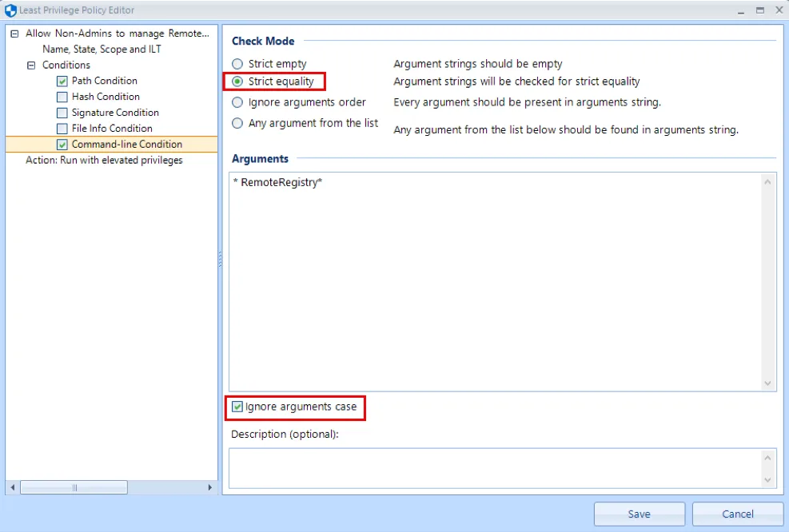Screen dimensions: 789x532
Task: Cancel the policy editor dialog
Action: click(737, 514)
